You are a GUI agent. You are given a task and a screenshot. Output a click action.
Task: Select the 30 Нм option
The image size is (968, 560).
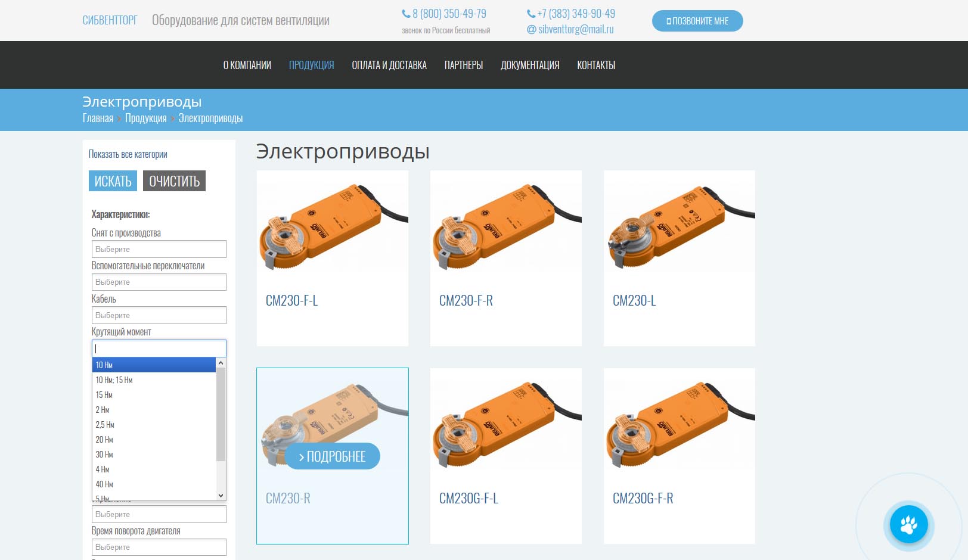tap(154, 454)
